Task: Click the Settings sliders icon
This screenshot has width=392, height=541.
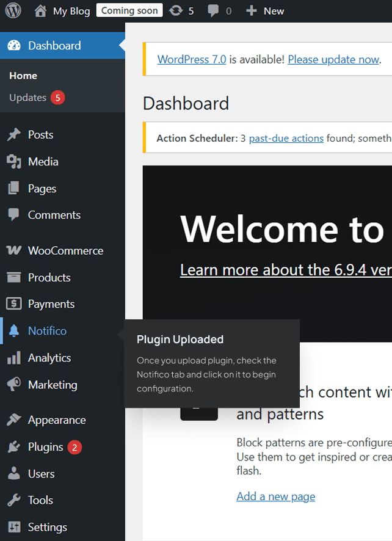Action: pos(14,527)
